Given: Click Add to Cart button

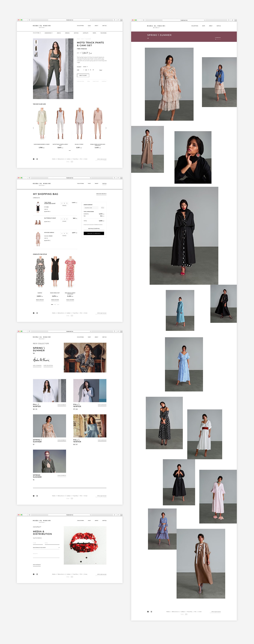Looking at the screenshot, I should [83, 75].
